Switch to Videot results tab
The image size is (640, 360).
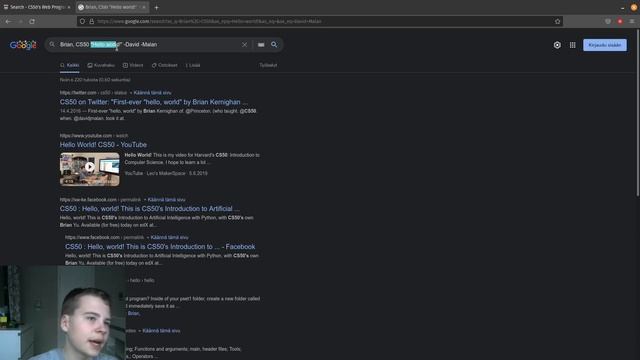click(x=133, y=65)
